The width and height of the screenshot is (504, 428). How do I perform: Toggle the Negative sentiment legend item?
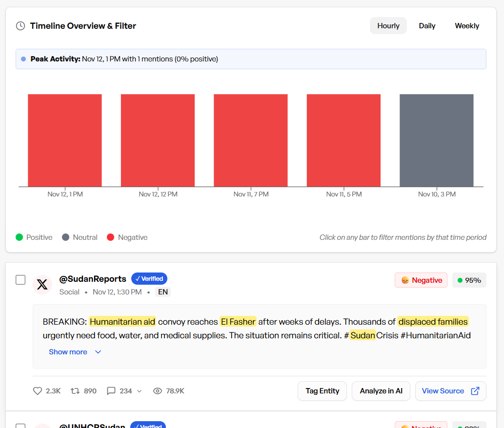point(127,237)
